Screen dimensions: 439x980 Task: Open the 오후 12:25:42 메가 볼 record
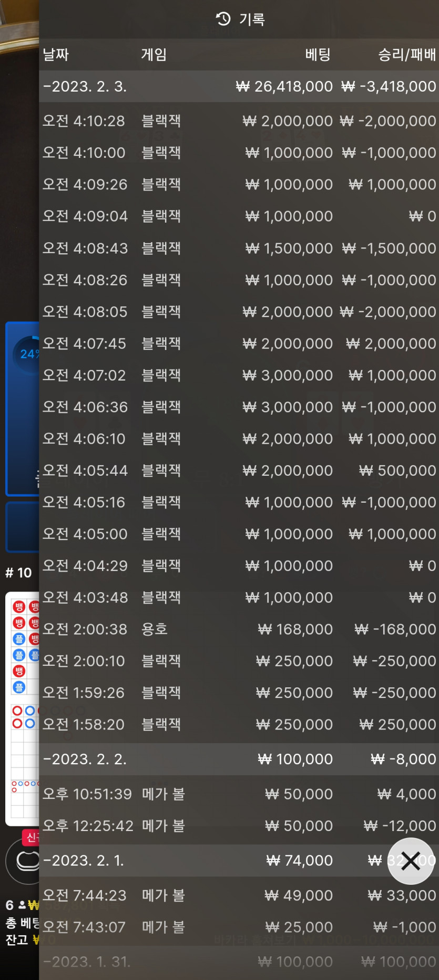coord(239,826)
